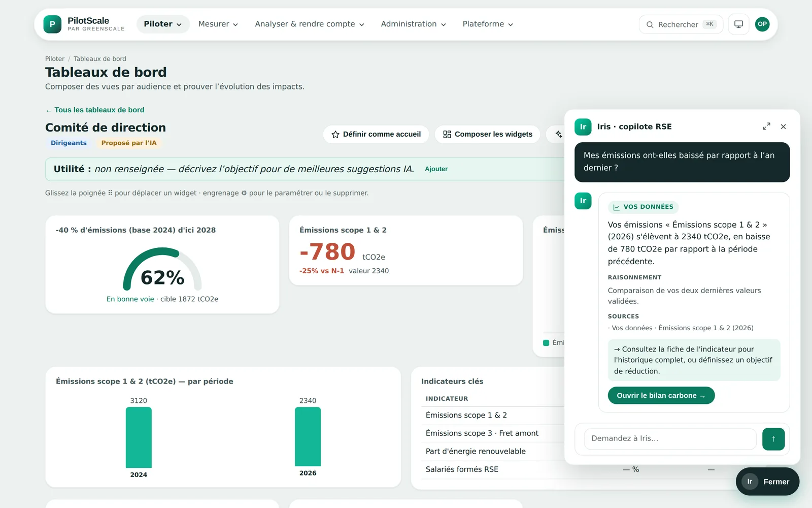Click the Ir icon in Fermer button

click(x=750, y=482)
